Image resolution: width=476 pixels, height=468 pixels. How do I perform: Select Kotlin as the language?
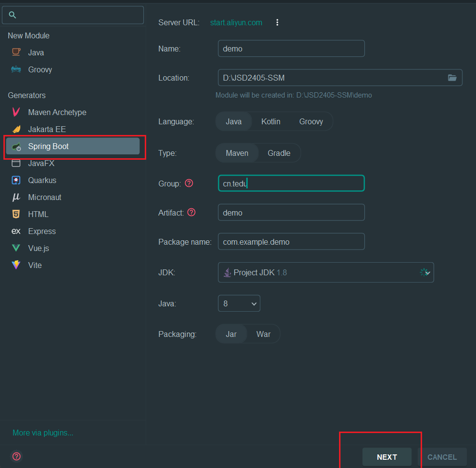(x=271, y=121)
